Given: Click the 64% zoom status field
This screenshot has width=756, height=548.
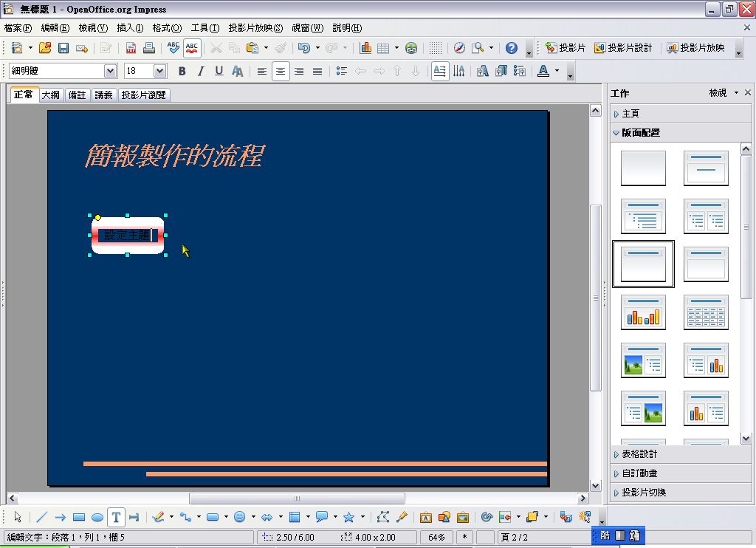Looking at the screenshot, I should [436, 538].
